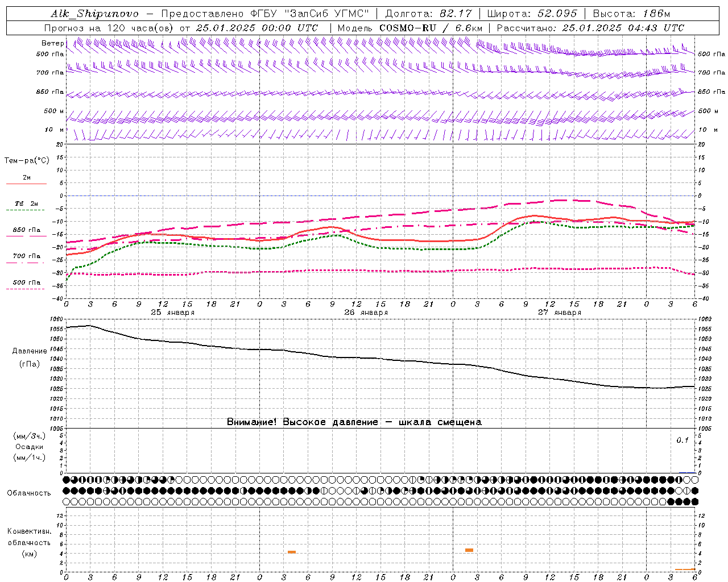Click right pressure axis value 1005
The height and width of the screenshot is (582, 728).
tap(705, 429)
